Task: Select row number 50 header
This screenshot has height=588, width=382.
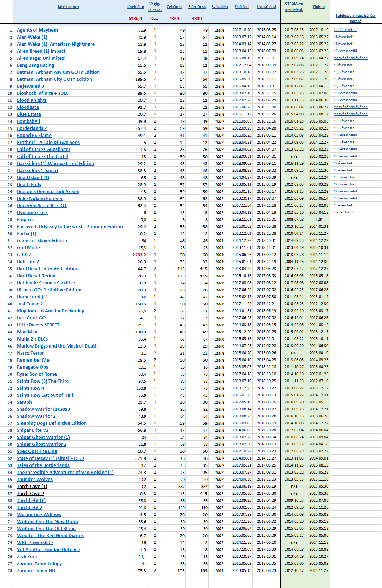Action: click(10, 374)
